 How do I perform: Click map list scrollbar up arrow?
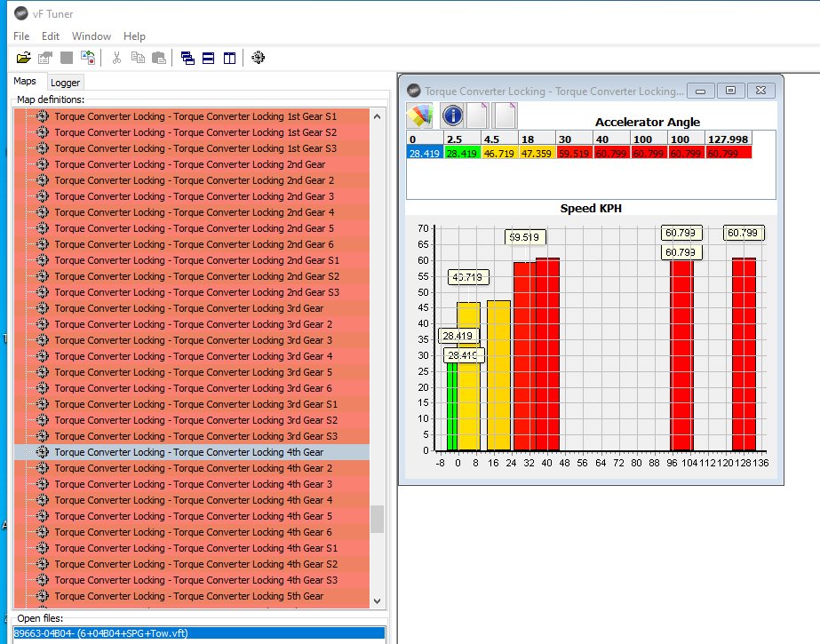(x=377, y=116)
